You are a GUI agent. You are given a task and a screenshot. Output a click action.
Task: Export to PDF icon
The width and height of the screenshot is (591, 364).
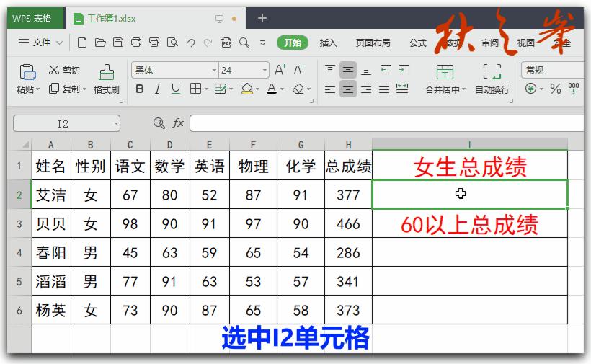(x=226, y=43)
